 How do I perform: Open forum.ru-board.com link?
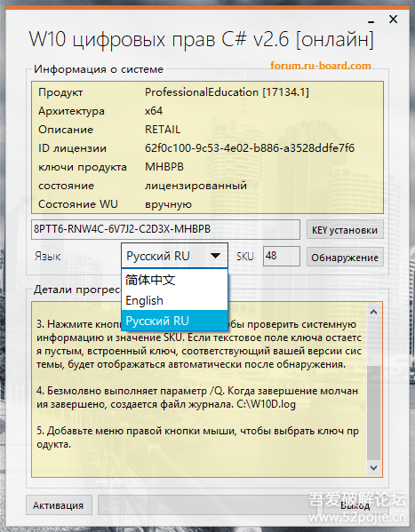point(320,65)
